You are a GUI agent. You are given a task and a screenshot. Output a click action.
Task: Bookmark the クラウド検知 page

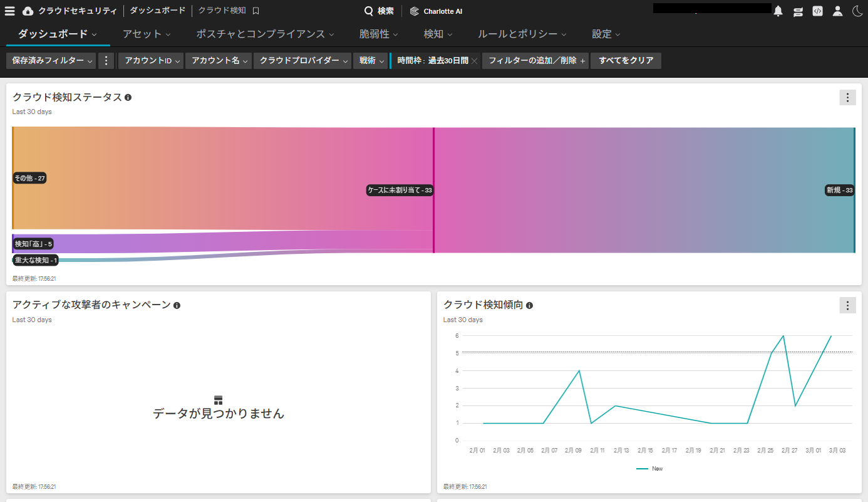[x=255, y=11]
